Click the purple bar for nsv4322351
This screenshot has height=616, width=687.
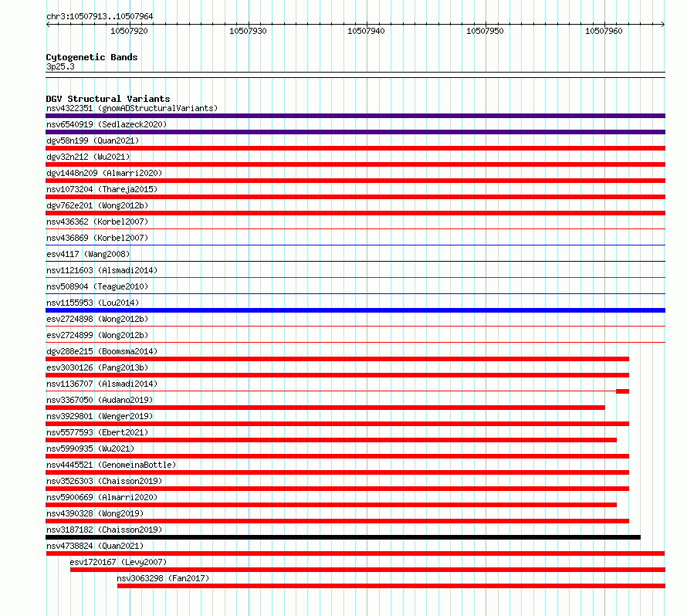click(x=355, y=116)
